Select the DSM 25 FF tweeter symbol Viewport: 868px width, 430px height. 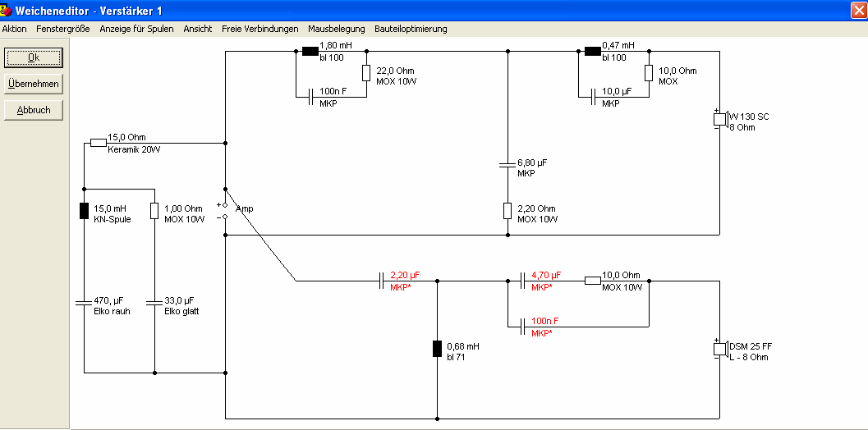click(x=720, y=350)
